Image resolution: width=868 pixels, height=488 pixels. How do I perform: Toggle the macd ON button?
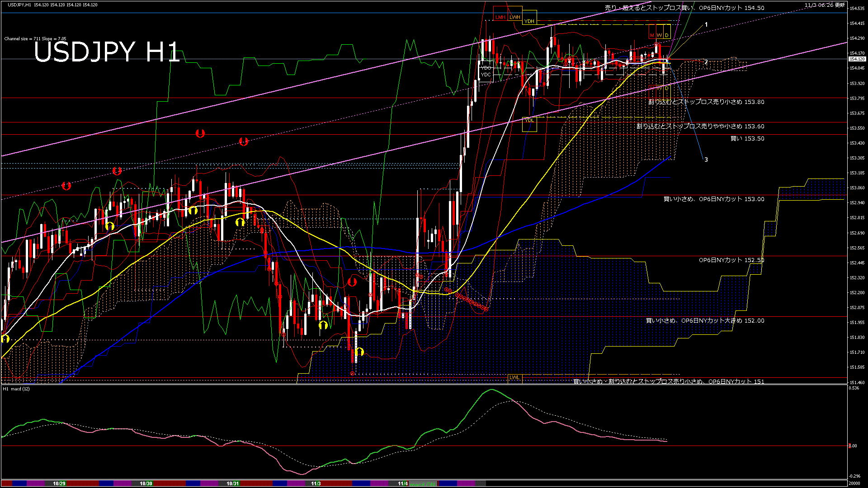click(x=423, y=484)
